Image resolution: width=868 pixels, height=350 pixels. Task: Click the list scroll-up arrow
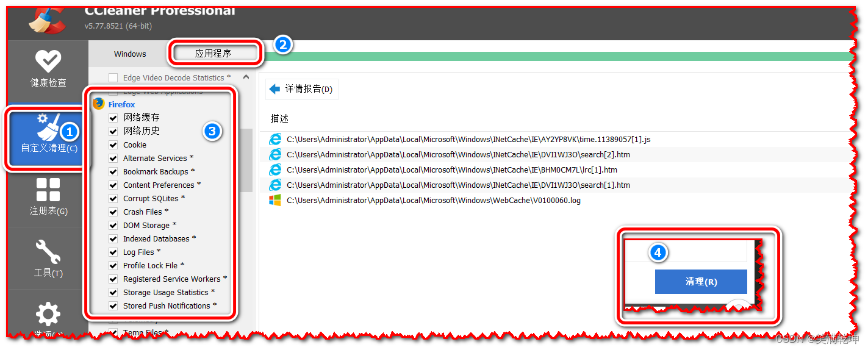click(246, 77)
